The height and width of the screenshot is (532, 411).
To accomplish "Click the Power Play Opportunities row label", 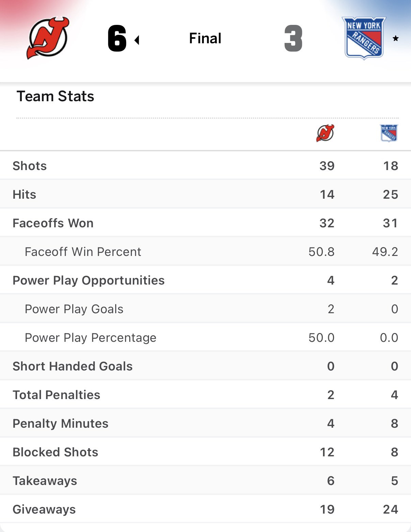I will [x=88, y=280].
